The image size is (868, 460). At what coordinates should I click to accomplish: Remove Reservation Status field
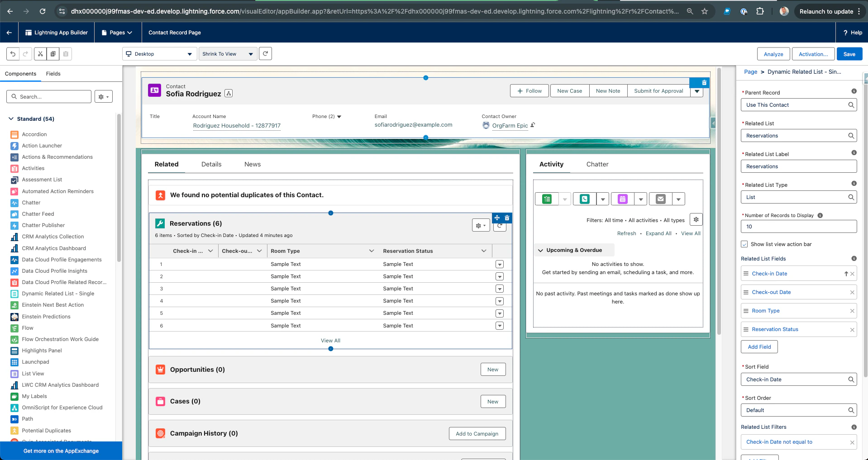coord(852,330)
